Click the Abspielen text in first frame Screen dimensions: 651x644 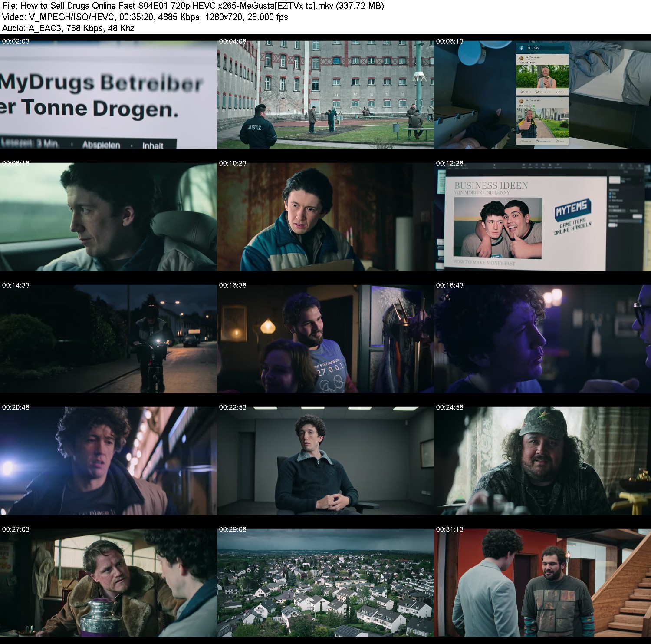(x=101, y=145)
